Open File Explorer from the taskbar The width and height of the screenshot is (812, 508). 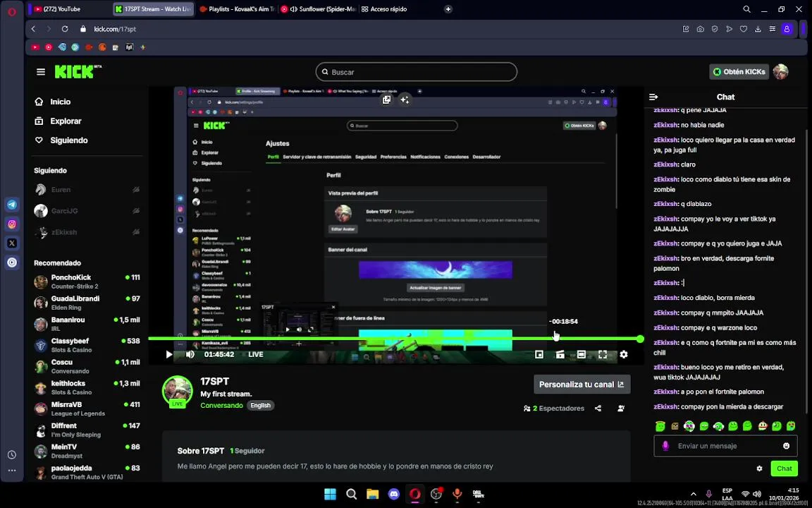pos(372,494)
